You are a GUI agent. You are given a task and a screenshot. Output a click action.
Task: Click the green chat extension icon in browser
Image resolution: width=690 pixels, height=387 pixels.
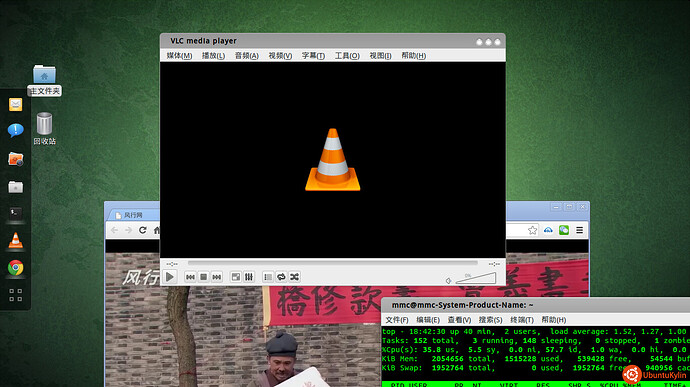[x=564, y=230]
